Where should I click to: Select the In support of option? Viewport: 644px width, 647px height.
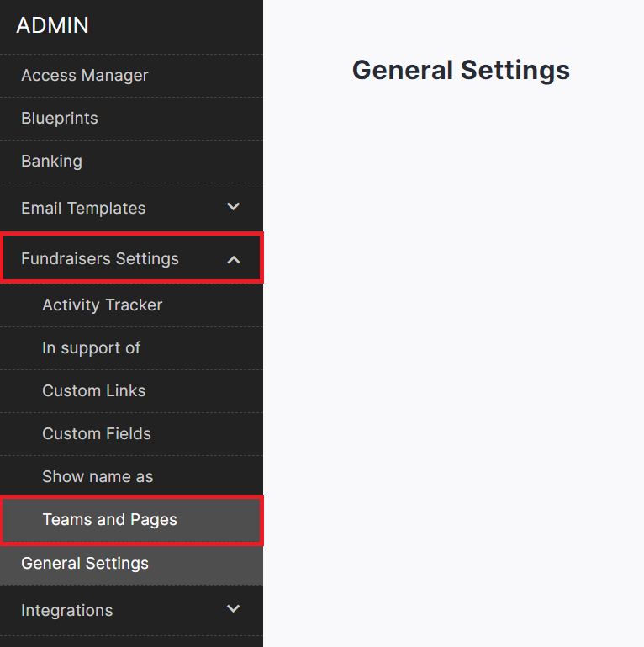[92, 348]
